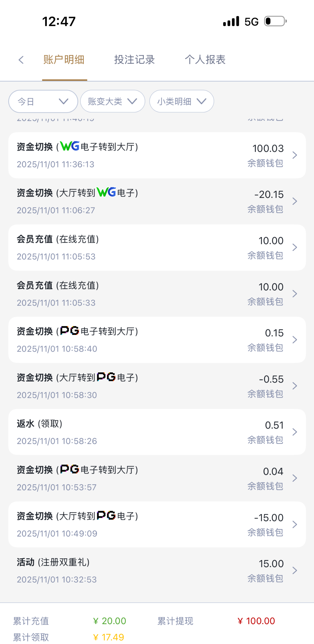Tap the WG logo in 11:36:13 transfer
This screenshot has width=314, height=644.
point(70,146)
